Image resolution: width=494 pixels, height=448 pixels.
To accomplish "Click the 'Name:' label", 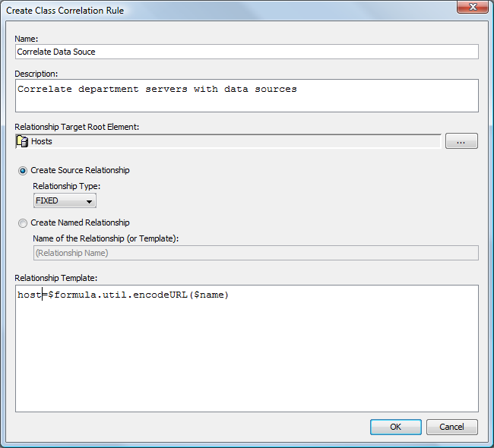I will coord(27,39).
